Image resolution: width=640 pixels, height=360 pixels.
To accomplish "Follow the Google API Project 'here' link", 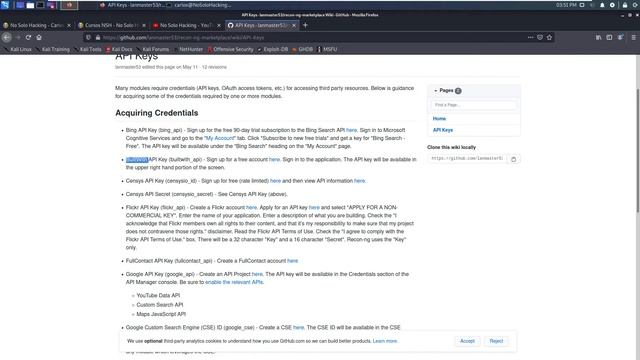I will click(257, 274).
